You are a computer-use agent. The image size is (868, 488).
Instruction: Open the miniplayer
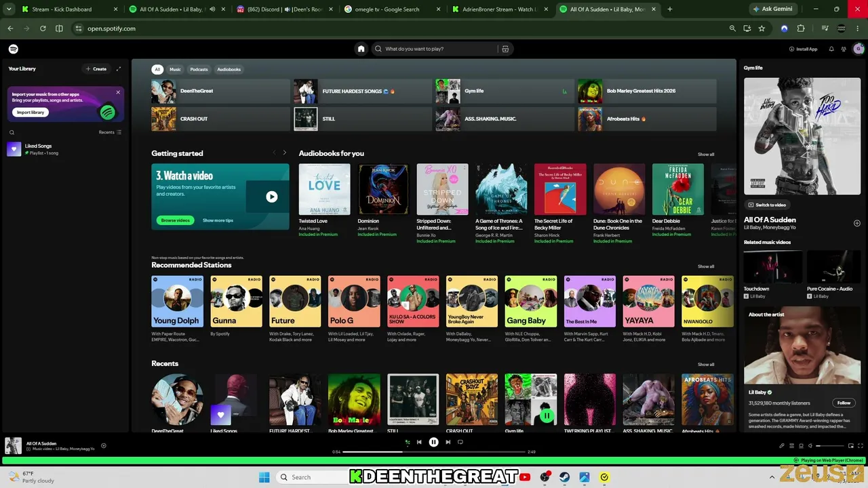pos(851,446)
